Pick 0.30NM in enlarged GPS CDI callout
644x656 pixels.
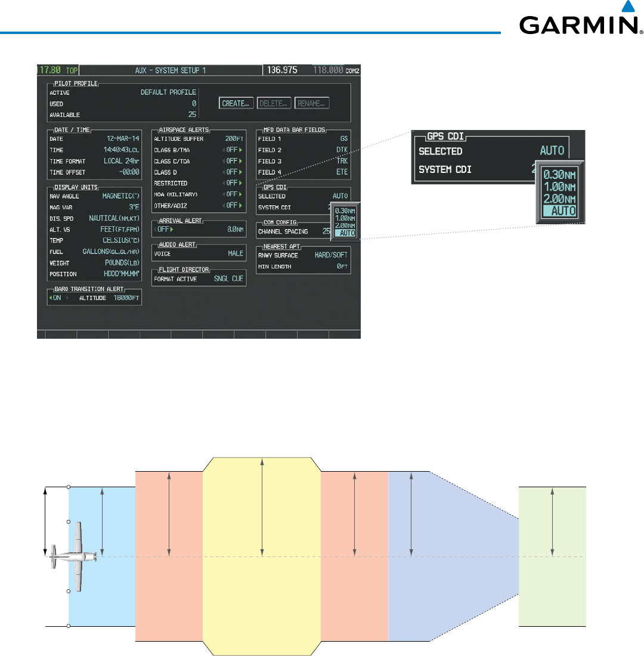(559, 175)
